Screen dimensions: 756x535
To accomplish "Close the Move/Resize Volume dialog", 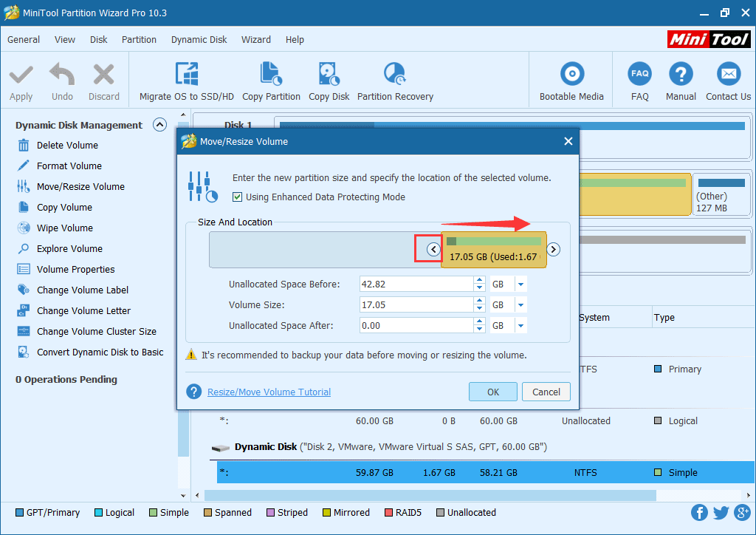I will (568, 141).
